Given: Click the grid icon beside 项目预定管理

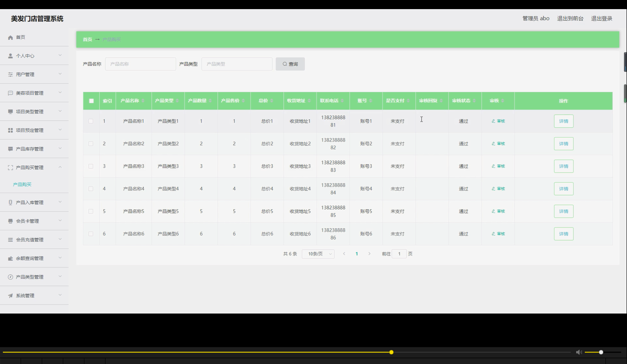Looking at the screenshot, I should pos(10,130).
